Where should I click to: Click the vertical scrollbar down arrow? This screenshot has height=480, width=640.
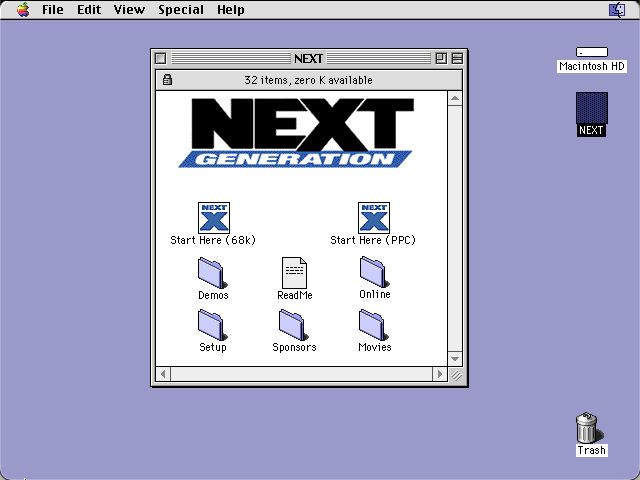click(x=455, y=359)
